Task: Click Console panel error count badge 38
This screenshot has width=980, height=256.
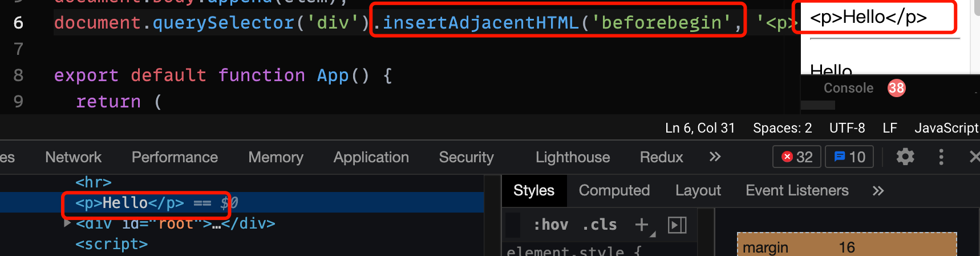Action: (896, 88)
